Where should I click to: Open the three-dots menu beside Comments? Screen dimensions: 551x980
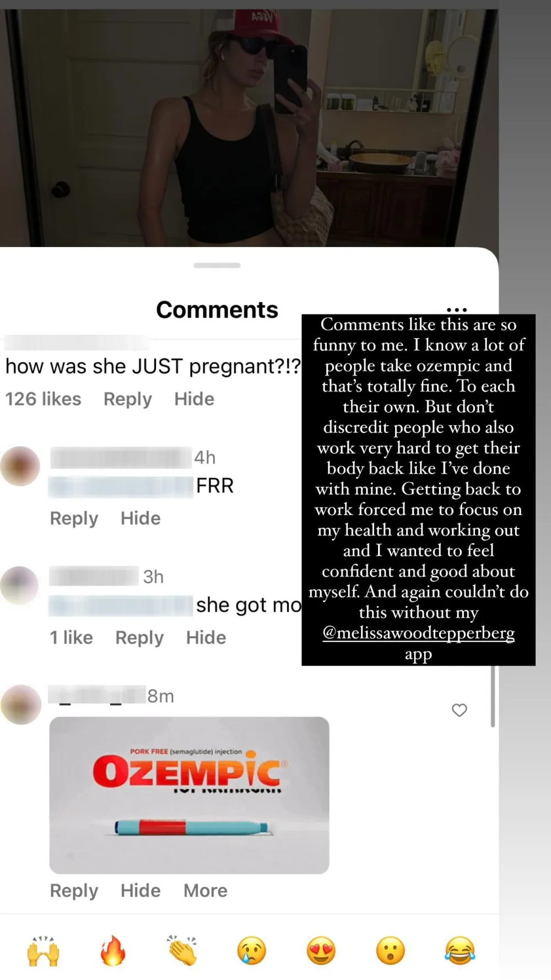(457, 310)
